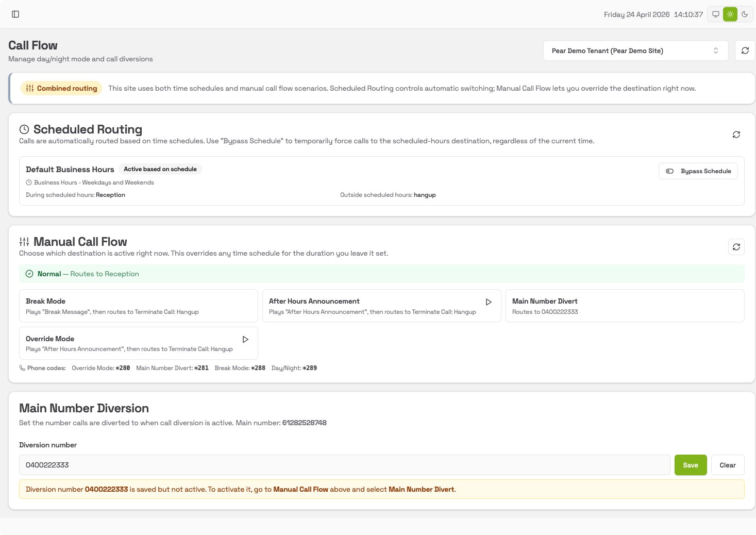Clear the diversion number

click(x=728, y=465)
